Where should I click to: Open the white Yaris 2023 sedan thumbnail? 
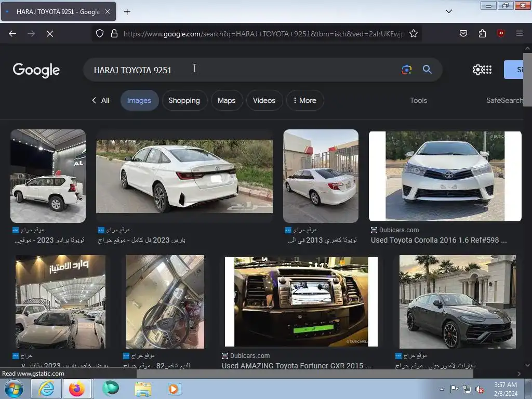(184, 176)
